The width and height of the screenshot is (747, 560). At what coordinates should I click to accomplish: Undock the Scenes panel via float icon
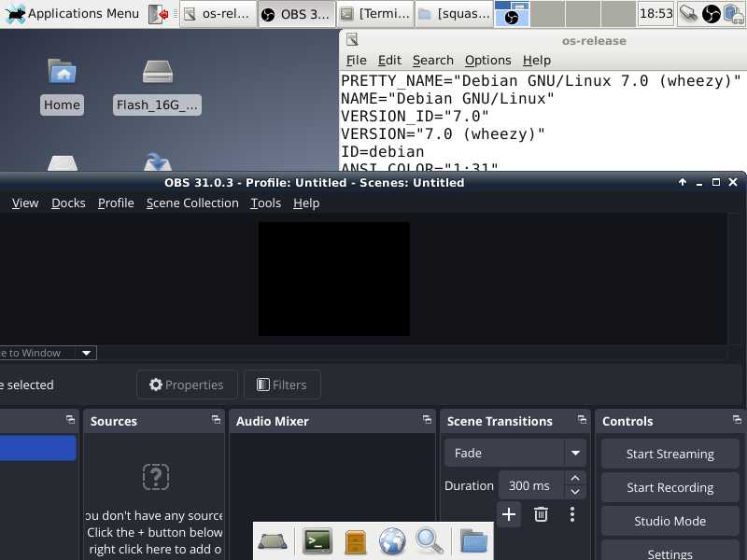[x=70, y=419]
